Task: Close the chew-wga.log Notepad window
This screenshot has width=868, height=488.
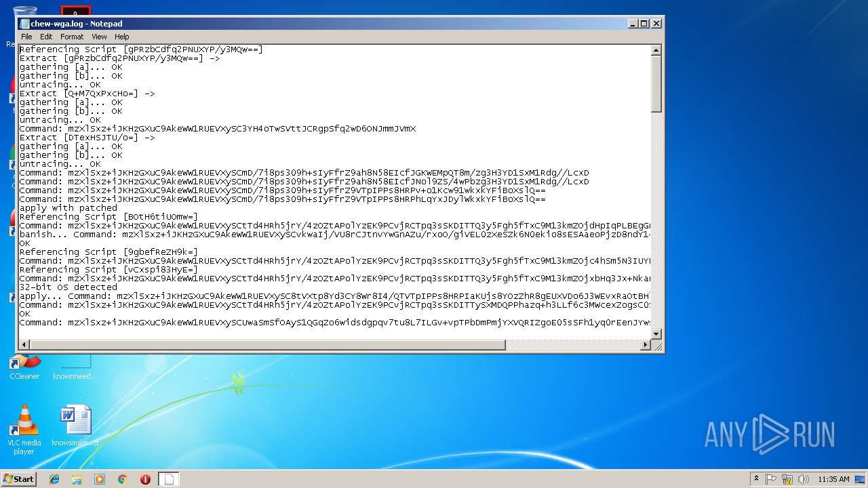Action: click(656, 24)
